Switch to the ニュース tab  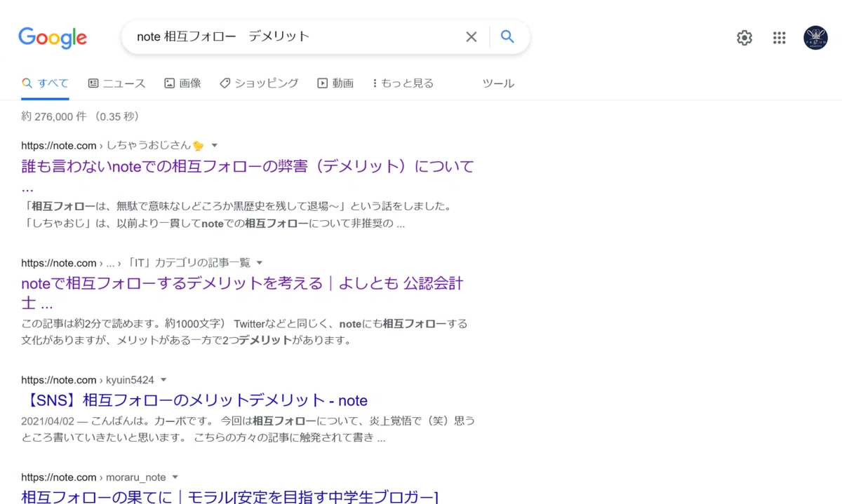(x=116, y=83)
